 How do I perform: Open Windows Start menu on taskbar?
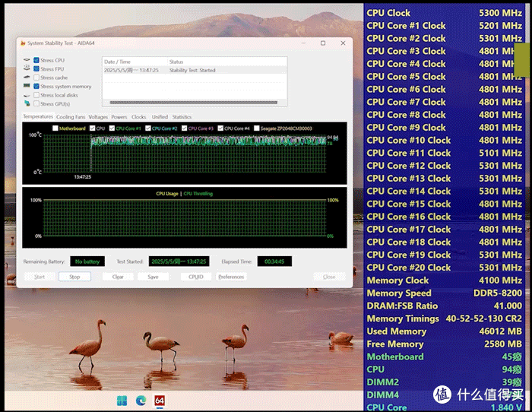tap(122, 401)
